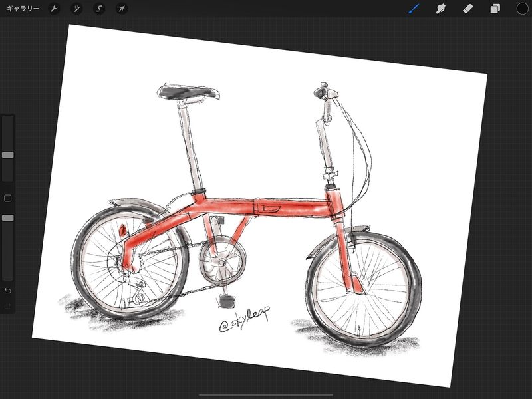532x399 pixels.
Task: Select the Smudge tool
Action: pyautogui.click(x=440, y=9)
